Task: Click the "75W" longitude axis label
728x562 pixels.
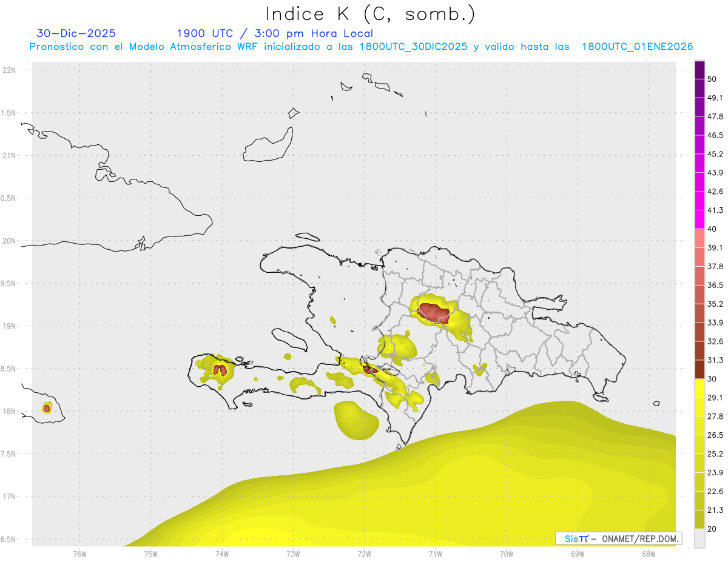Action: pos(151,554)
